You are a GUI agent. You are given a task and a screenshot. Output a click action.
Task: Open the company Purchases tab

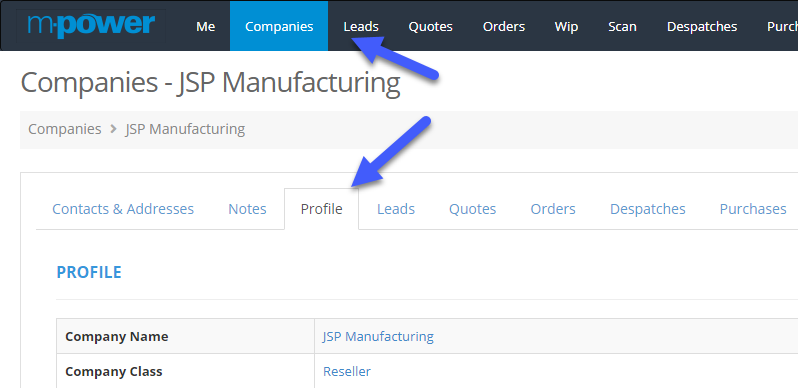tap(753, 209)
